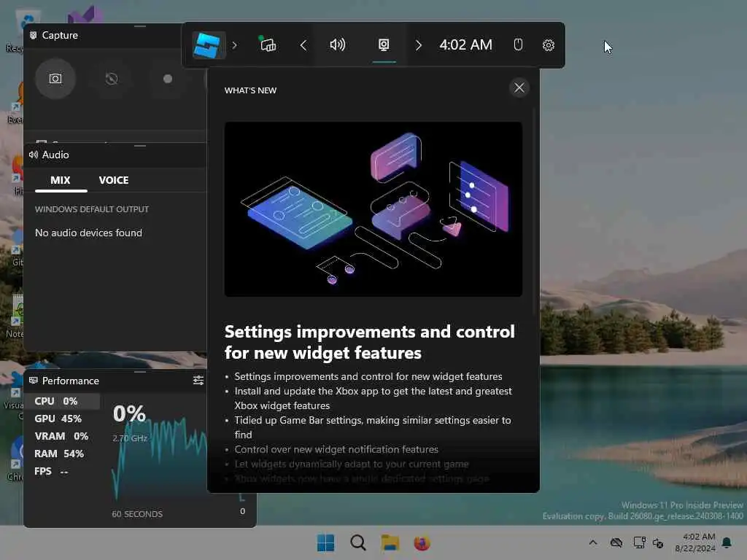The image size is (747, 560).
Task: Open Performance widget options icon
Action: [198, 380]
